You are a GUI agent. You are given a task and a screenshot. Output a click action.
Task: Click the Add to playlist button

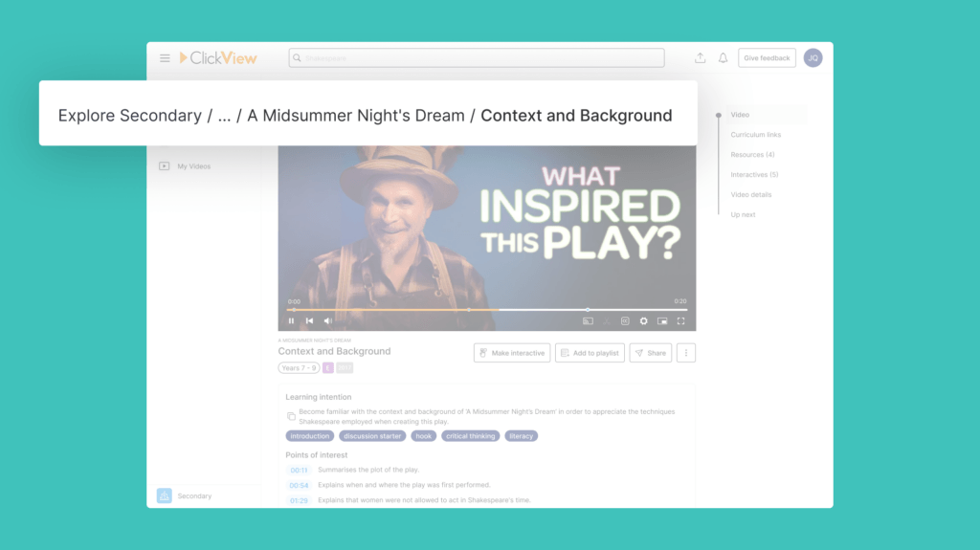[590, 353]
